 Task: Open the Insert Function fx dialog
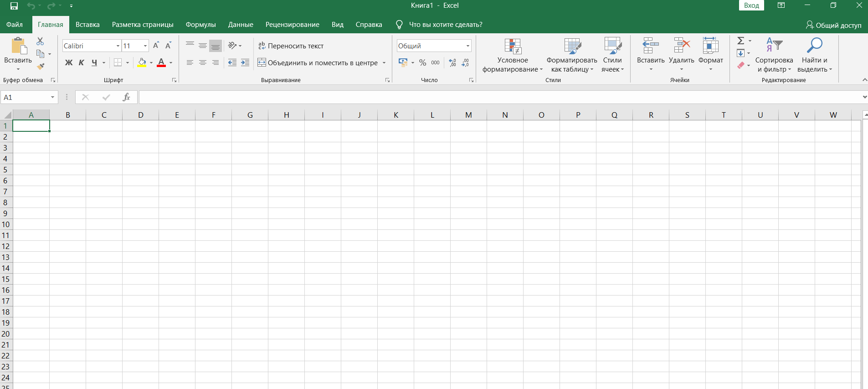126,97
